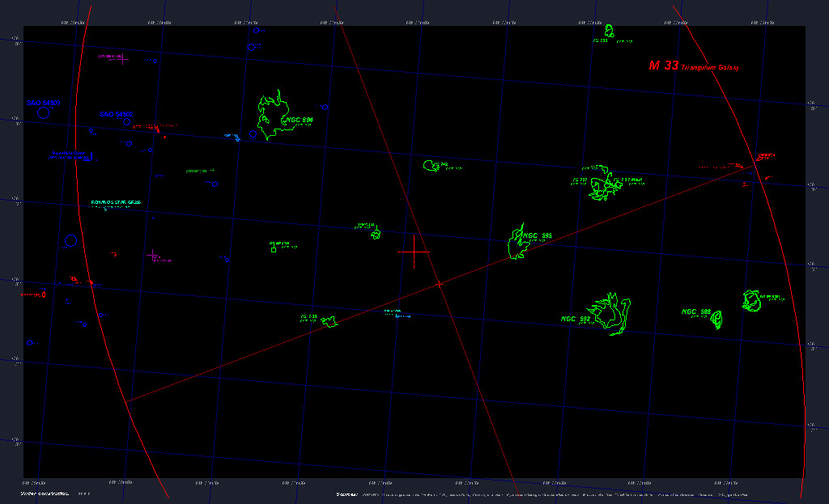
Task: Click the Possible Qso blue label
Action: 69,153
